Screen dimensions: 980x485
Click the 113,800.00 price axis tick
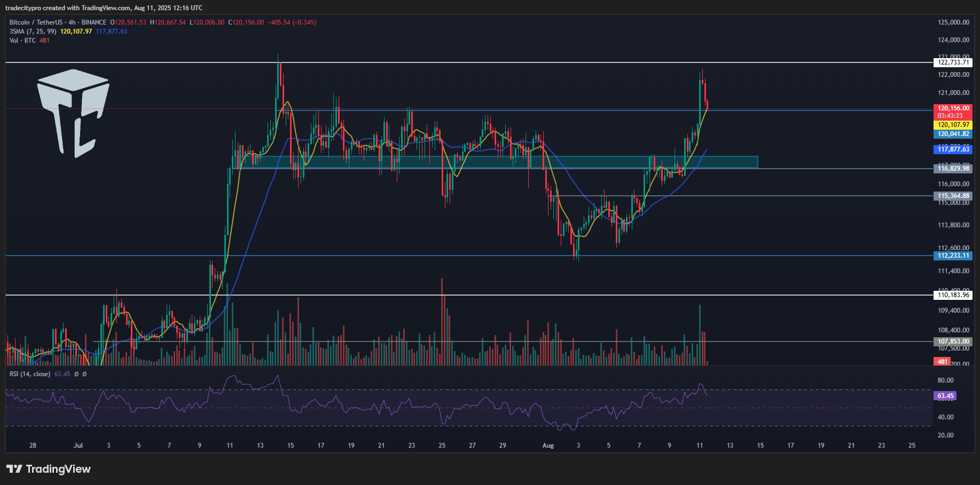(953, 225)
